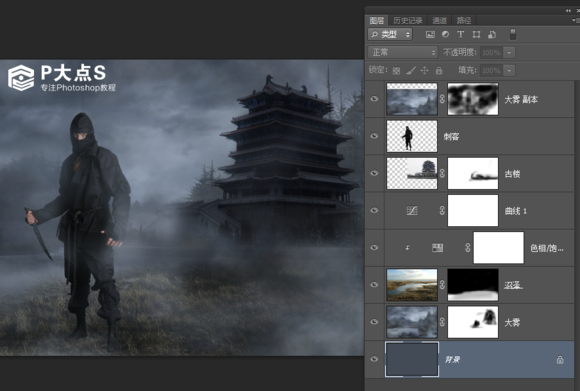Image resolution: width=580 pixels, height=391 pixels.
Task: Toggle visibility of 曲线 1 layer
Action: [x=374, y=210]
